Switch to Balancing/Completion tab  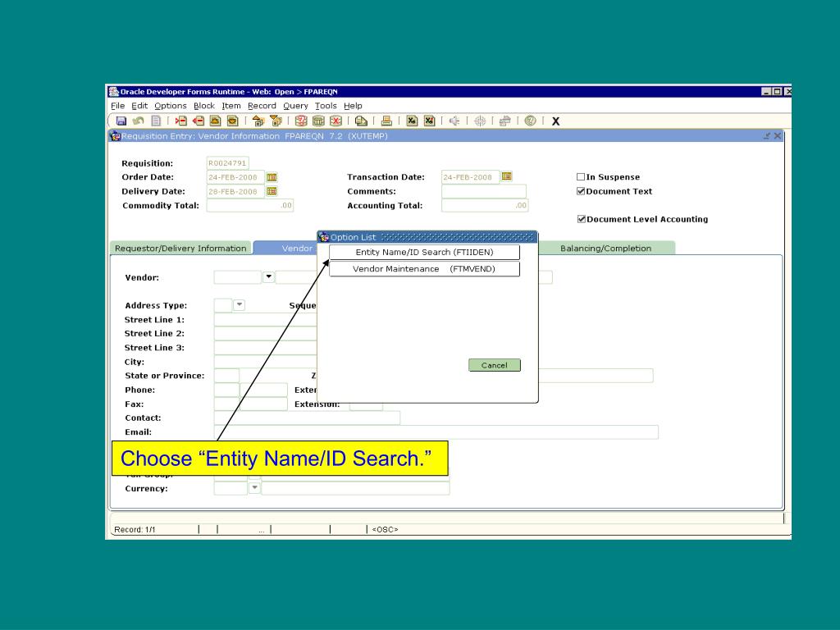[x=606, y=248]
